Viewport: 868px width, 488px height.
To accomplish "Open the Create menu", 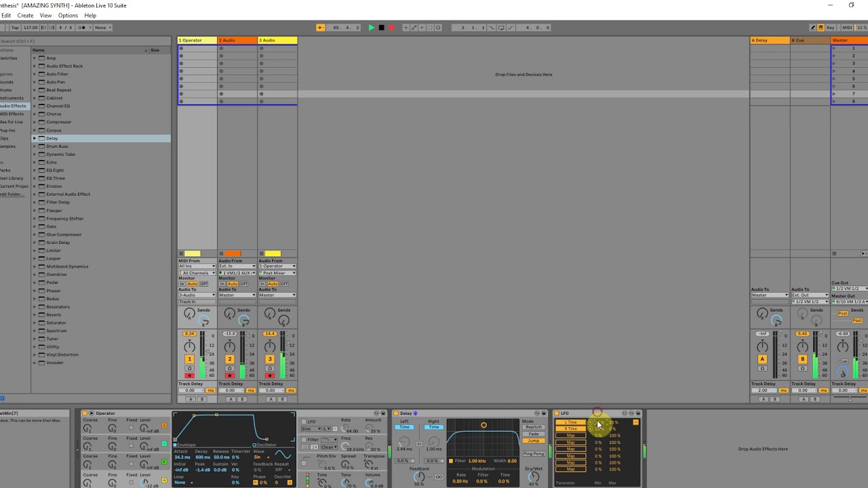I will click(x=25, y=15).
